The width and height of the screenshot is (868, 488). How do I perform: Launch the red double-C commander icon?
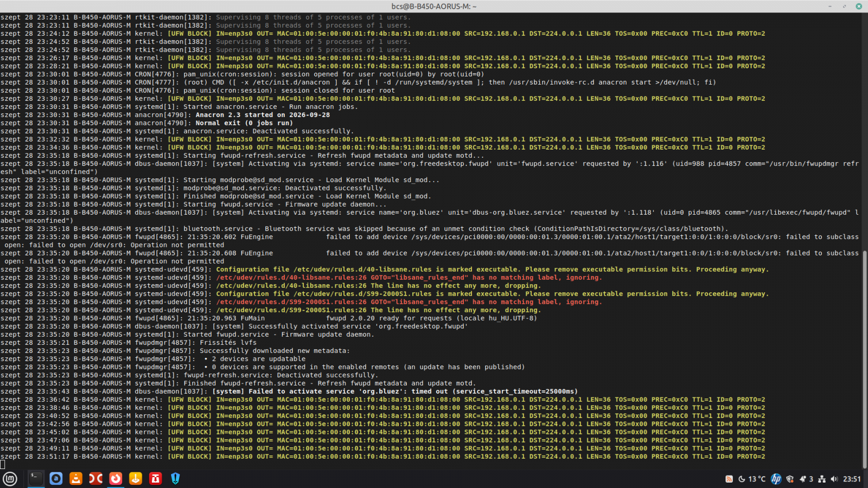pos(95,478)
